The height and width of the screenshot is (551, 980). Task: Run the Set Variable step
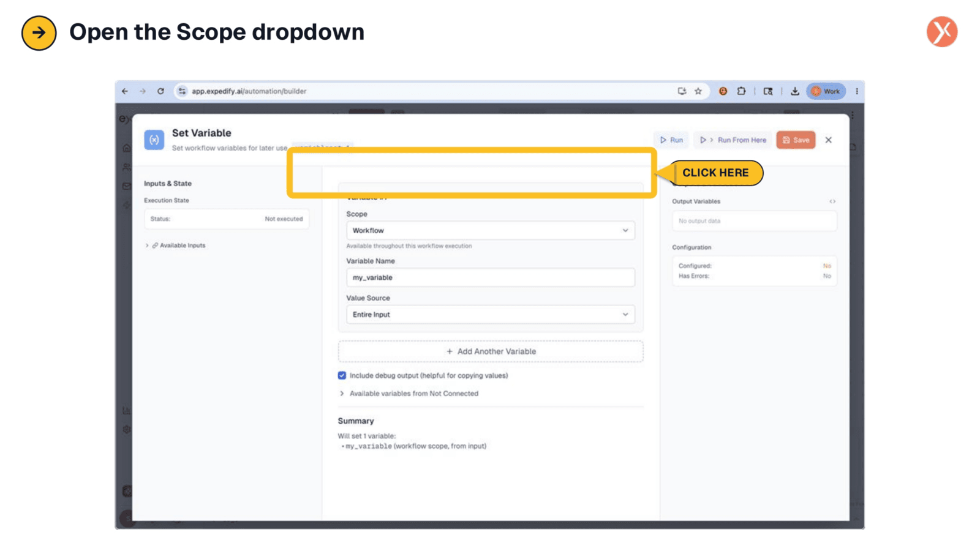pos(671,140)
